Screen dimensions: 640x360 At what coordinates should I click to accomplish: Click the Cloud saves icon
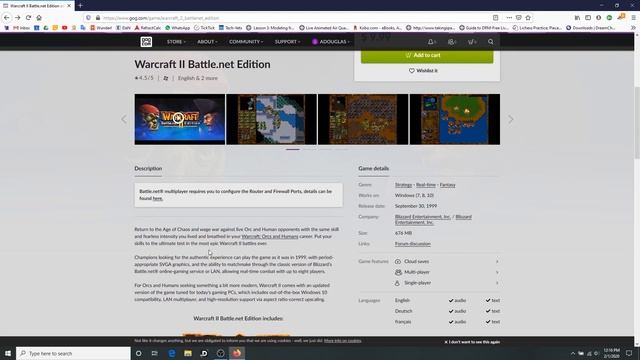point(398,261)
